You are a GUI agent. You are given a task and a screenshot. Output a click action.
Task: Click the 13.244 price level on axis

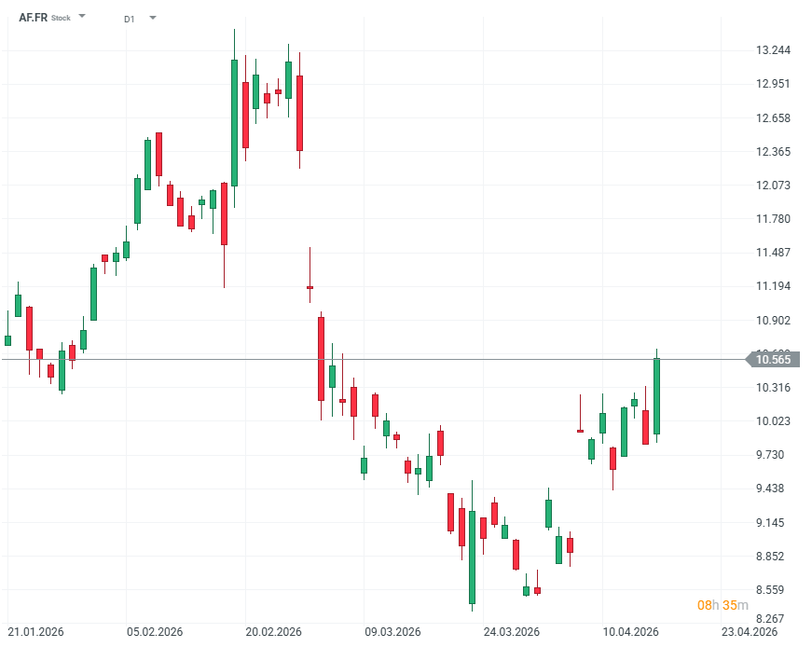(x=775, y=50)
